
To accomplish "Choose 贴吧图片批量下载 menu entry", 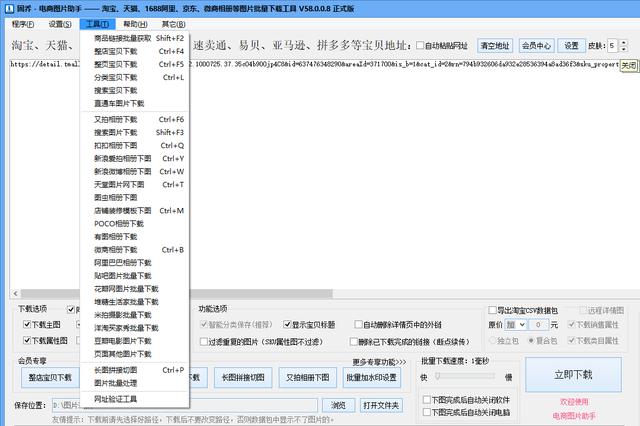I will (135, 276).
